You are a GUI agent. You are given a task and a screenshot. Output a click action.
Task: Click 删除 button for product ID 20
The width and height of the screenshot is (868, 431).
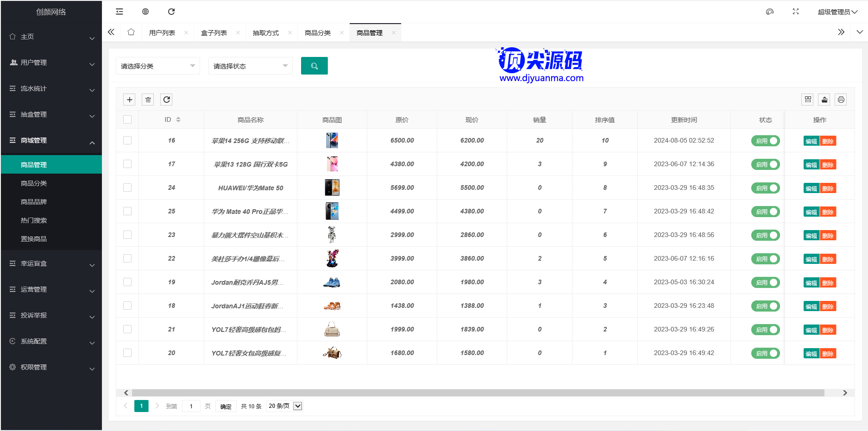pyautogui.click(x=828, y=354)
